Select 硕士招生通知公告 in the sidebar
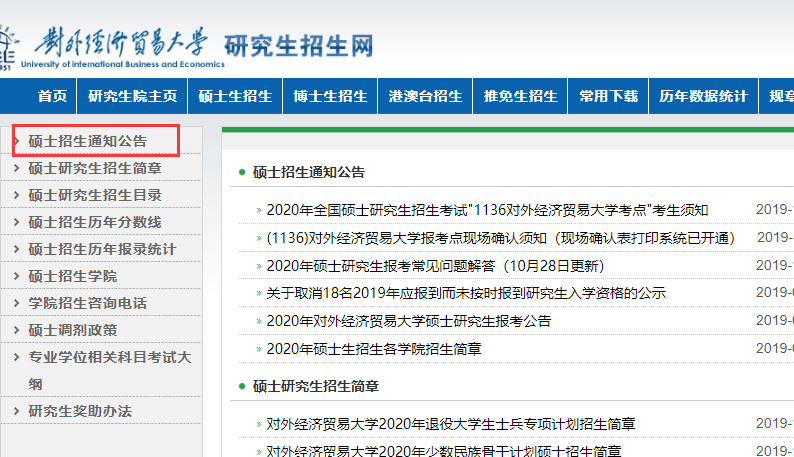This screenshot has height=457, width=794. point(87,142)
